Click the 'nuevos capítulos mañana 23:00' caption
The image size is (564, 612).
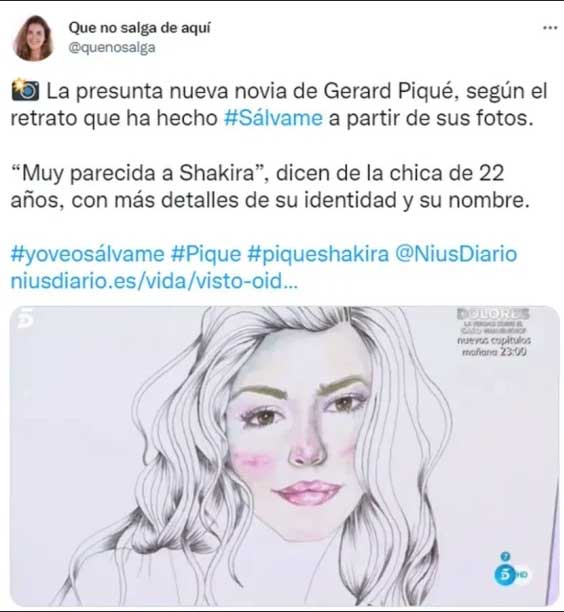(494, 346)
